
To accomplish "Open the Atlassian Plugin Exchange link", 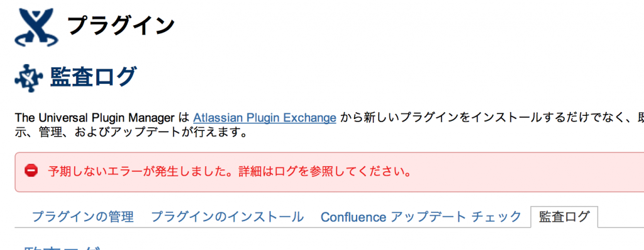I will (x=265, y=118).
